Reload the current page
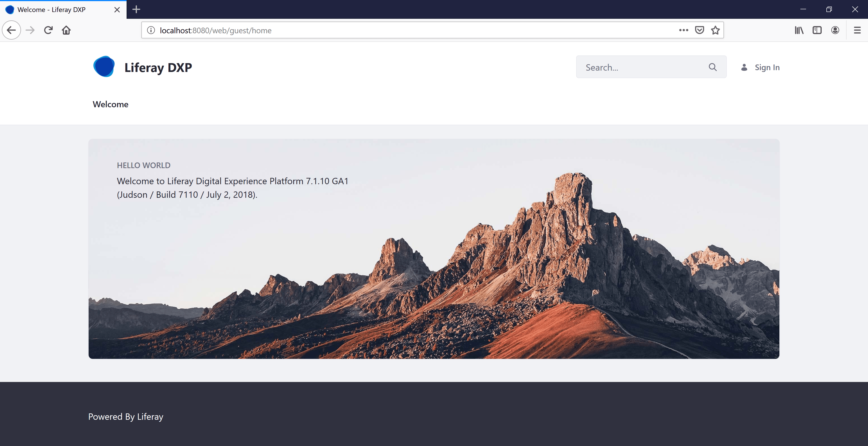 (x=48, y=30)
